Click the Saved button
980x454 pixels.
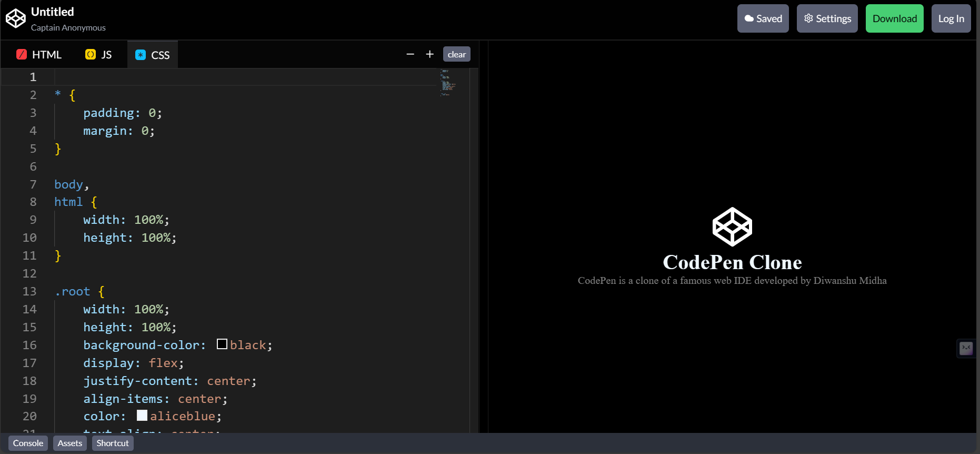click(763, 18)
